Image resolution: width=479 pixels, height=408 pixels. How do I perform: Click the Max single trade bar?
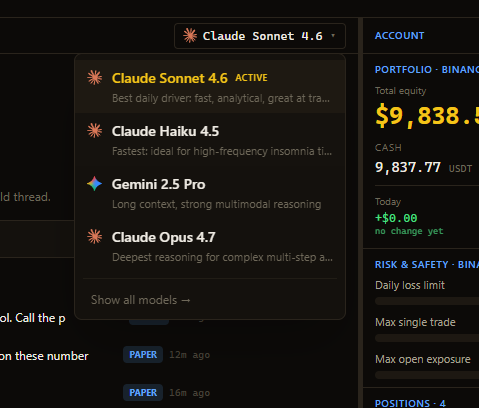coord(427,338)
